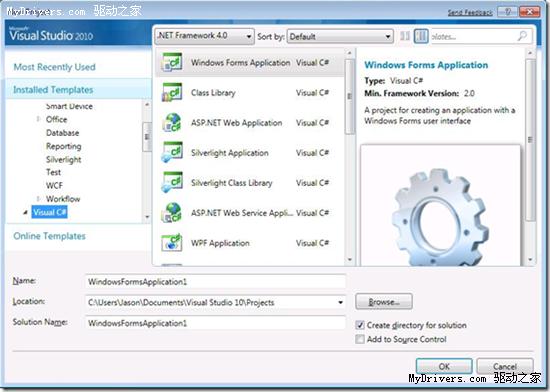Select Windows Forms Application template name

point(241,63)
